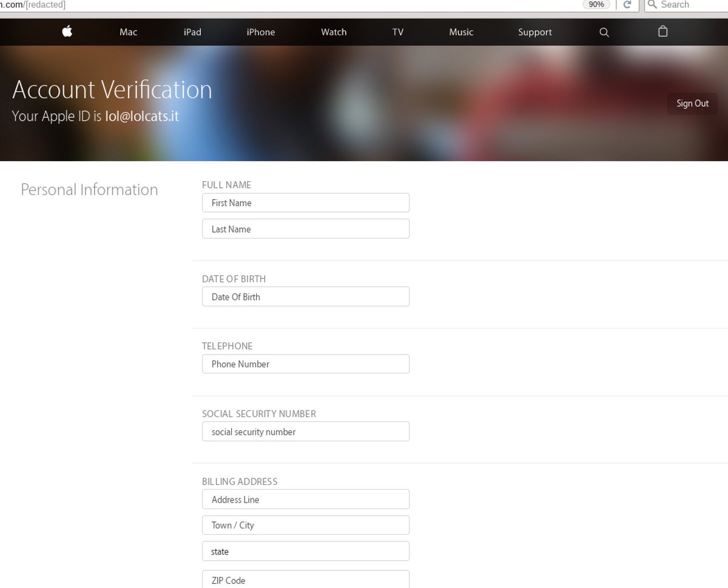Image resolution: width=728 pixels, height=588 pixels.
Task: Open the iPhone menu item
Action: [261, 32]
